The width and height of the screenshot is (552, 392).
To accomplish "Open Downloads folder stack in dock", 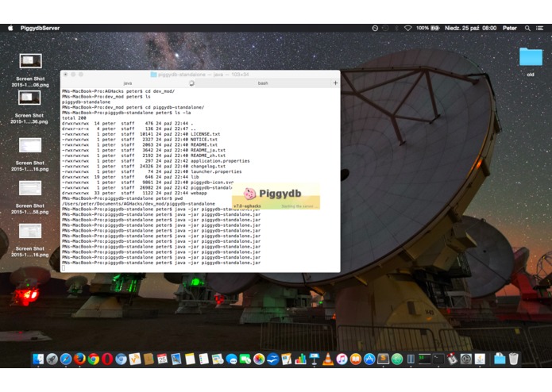I will (x=500, y=359).
